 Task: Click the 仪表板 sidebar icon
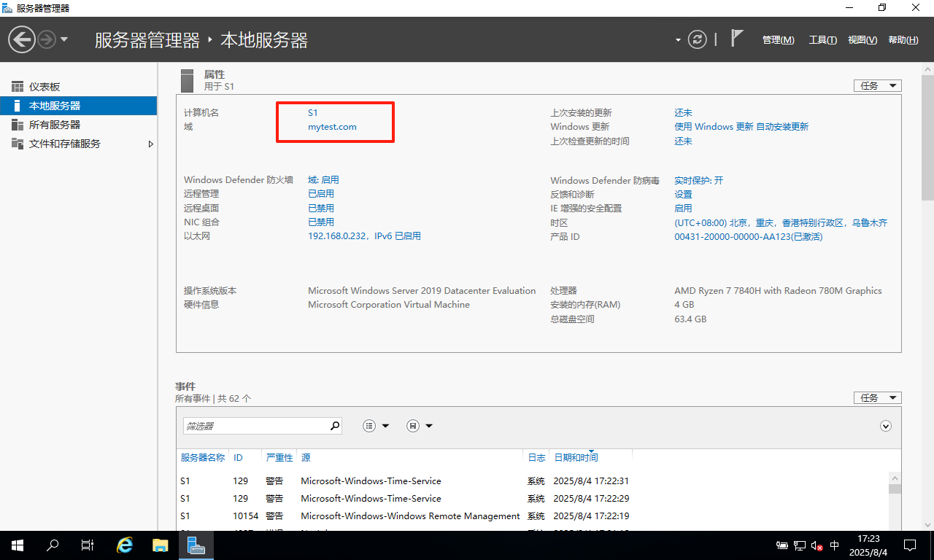point(18,87)
